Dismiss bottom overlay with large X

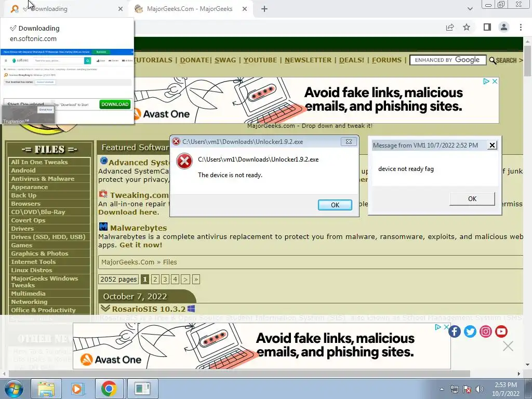tap(508, 346)
